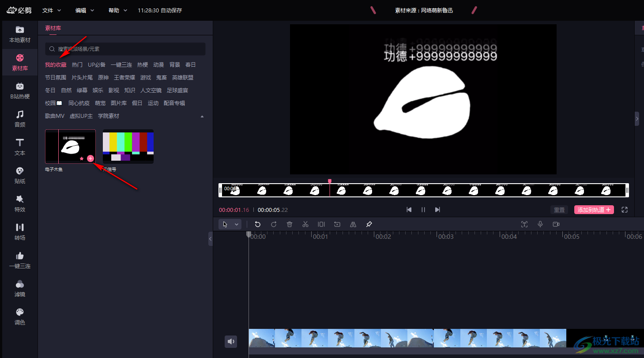Select the 素材库 sidebar icon
Image resolution: width=644 pixels, height=358 pixels.
point(20,62)
